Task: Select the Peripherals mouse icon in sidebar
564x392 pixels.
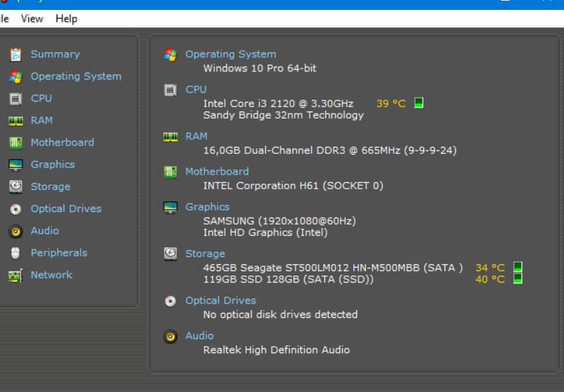Action: point(15,254)
